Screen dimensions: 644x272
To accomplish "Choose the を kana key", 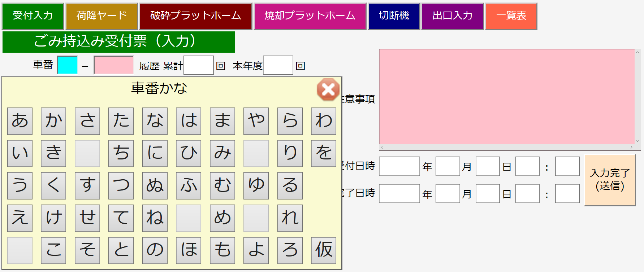I will (x=324, y=153).
